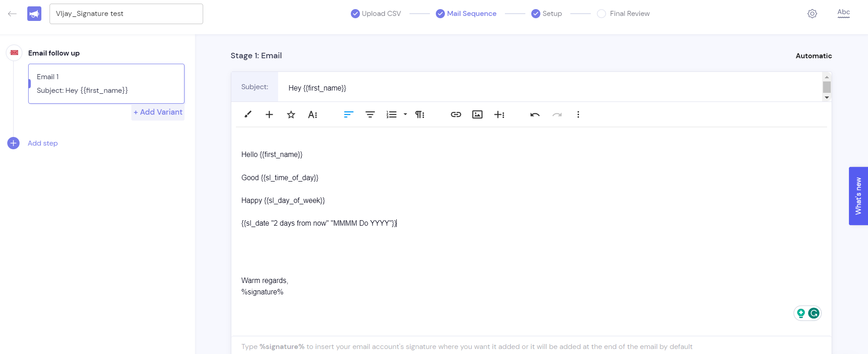Insert a link
Image resolution: width=868 pixels, height=354 pixels.
456,115
